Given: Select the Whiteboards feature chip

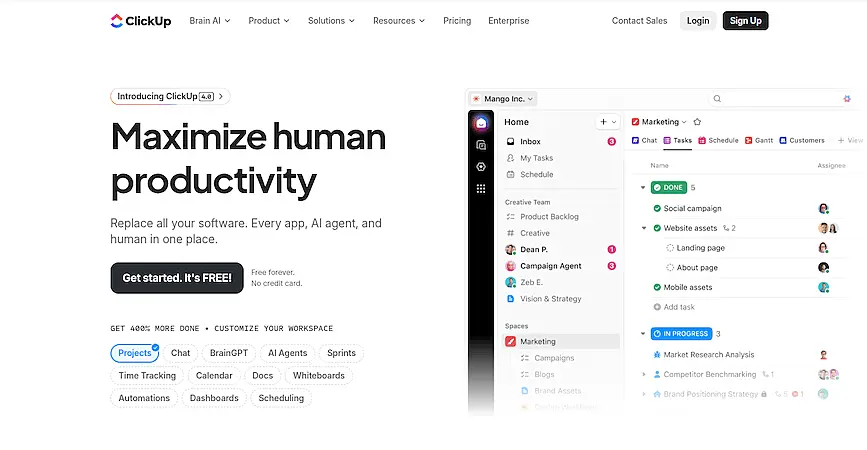Looking at the screenshot, I should [318, 375].
